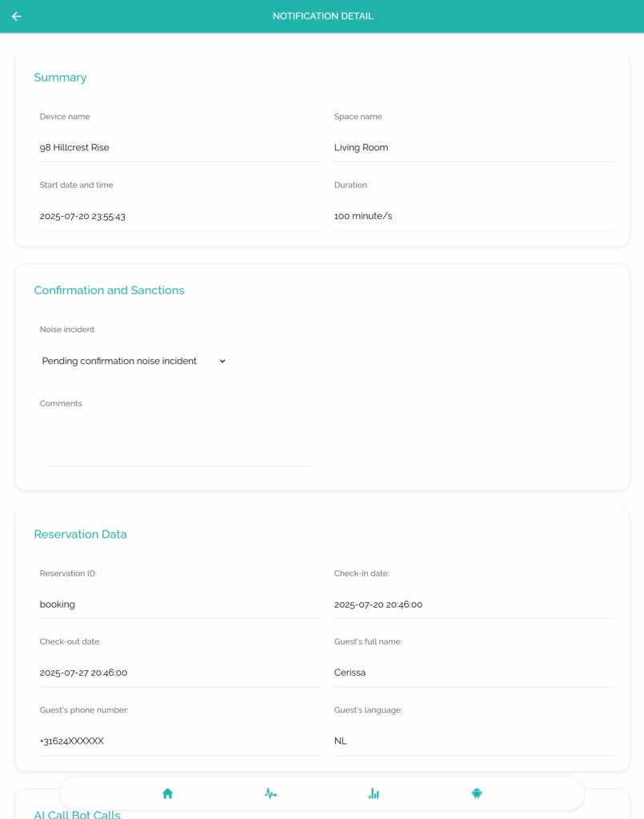Open the Home tab in bottom bar
The image size is (644, 819).
coord(167,793)
